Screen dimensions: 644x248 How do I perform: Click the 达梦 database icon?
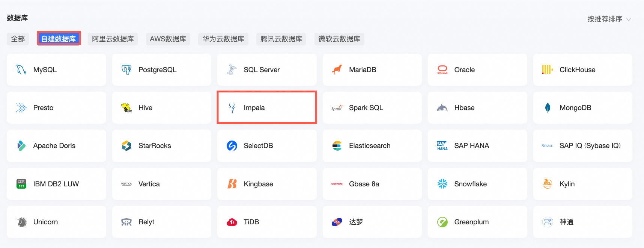(x=337, y=222)
